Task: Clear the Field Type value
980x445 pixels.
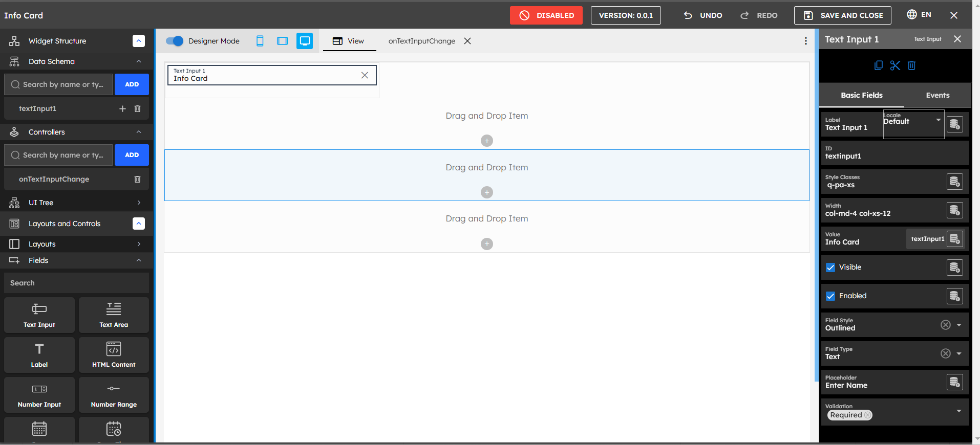Action: tap(946, 353)
